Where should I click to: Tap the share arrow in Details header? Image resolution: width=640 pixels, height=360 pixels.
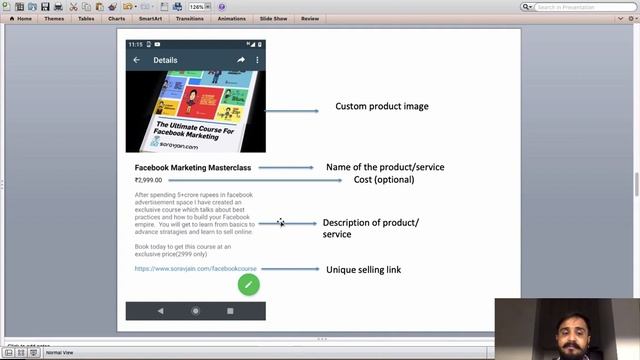pyautogui.click(x=241, y=60)
